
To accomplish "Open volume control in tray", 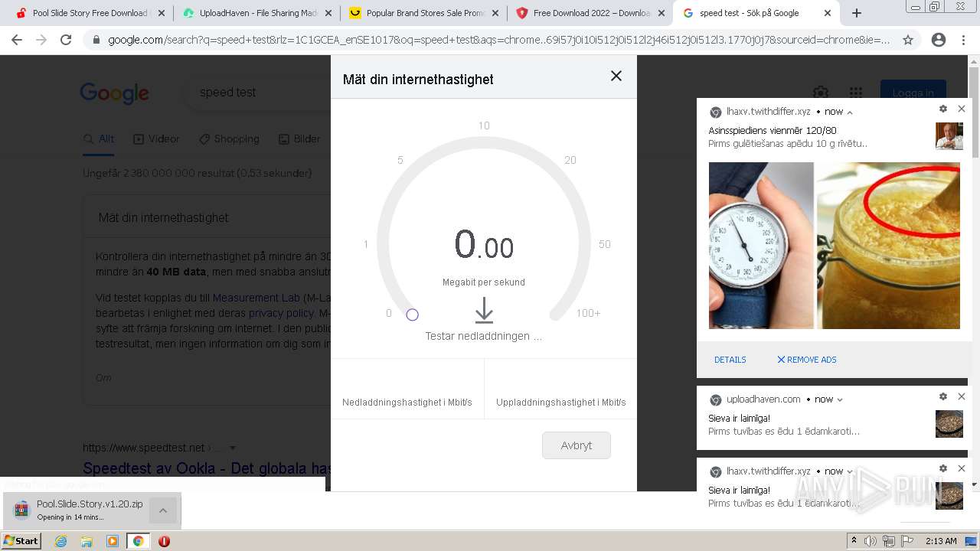I will tap(871, 541).
